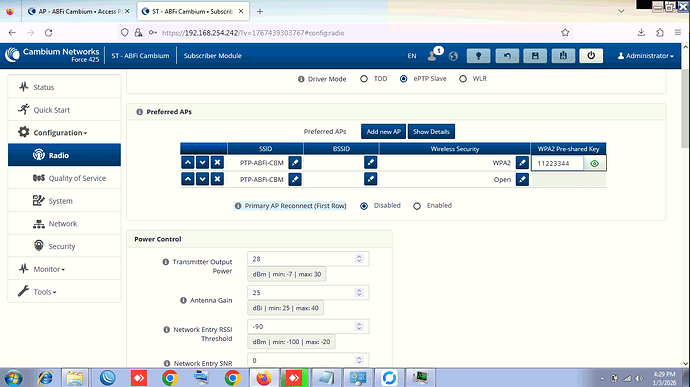Screen dimensions: 690x387
Task: Edit SSID of the WPA2 row
Action: point(295,162)
